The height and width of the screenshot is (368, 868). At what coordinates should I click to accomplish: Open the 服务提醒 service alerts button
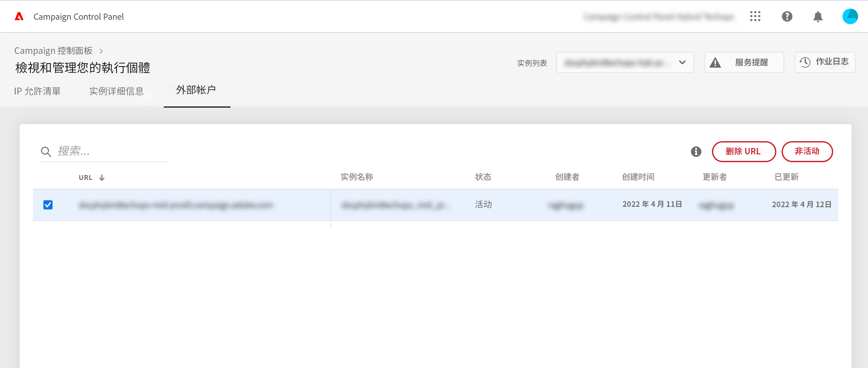[x=744, y=62]
